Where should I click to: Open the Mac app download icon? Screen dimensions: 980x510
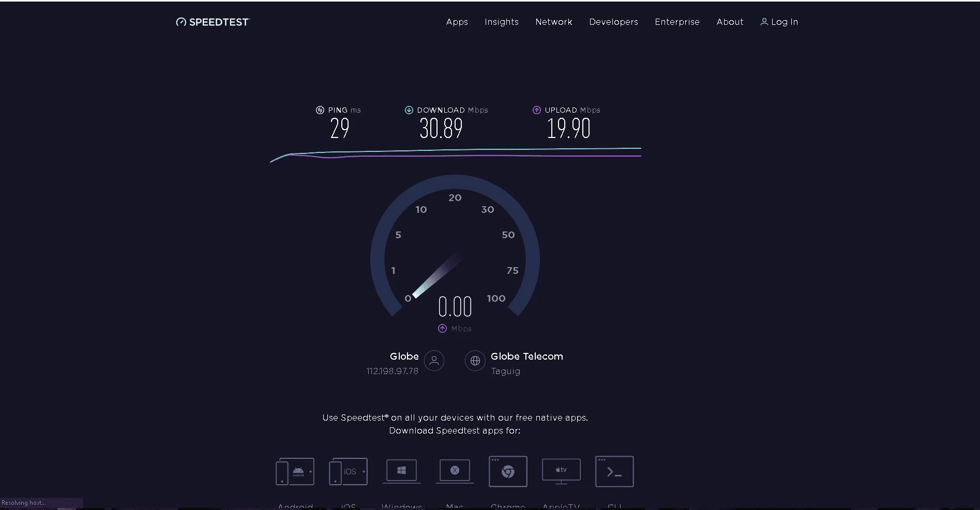[455, 471]
